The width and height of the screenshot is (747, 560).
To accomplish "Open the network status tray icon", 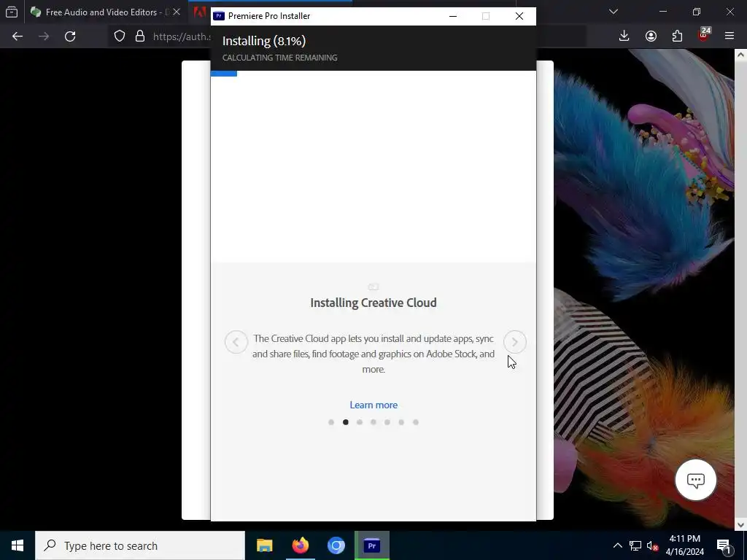I will (x=635, y=545).
